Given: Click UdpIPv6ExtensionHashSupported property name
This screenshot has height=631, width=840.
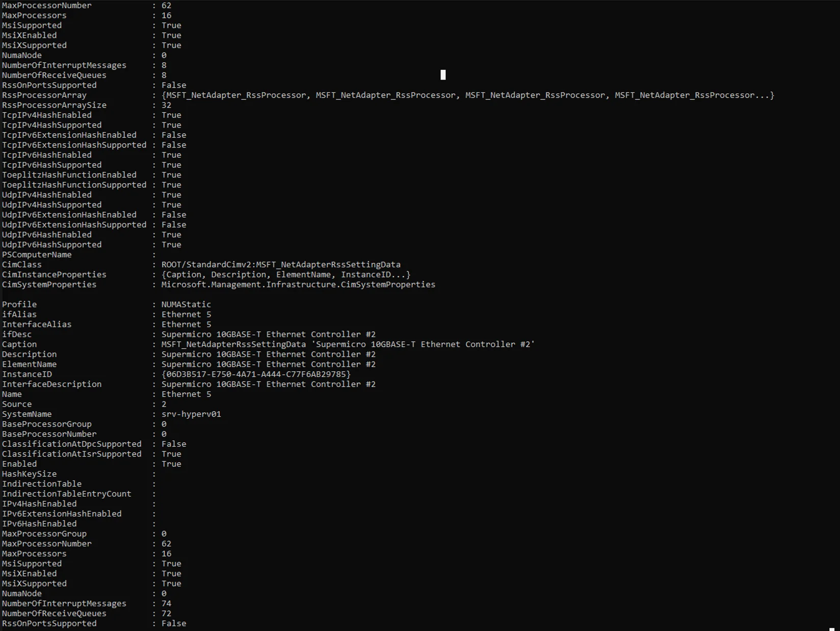Looking at the screenshot, I should [x=74, y=224].
